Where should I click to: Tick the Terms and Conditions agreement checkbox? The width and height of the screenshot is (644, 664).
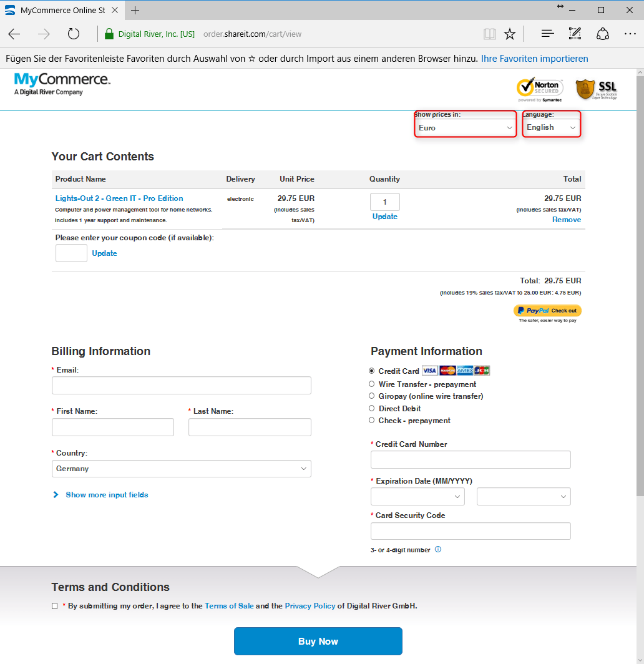tap(55, 606)
